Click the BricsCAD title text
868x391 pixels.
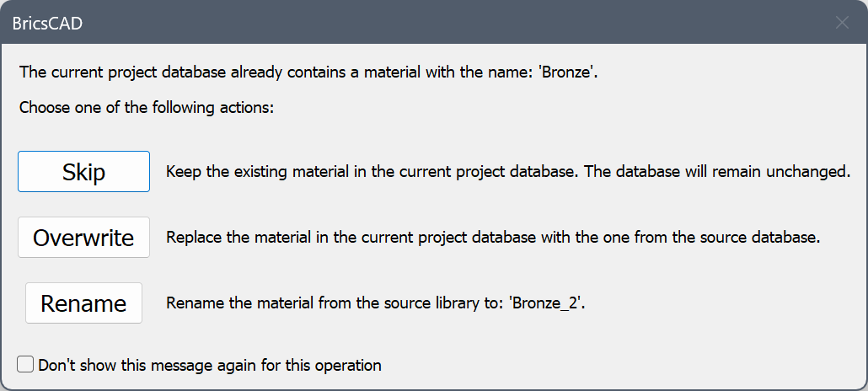[47, 23]
